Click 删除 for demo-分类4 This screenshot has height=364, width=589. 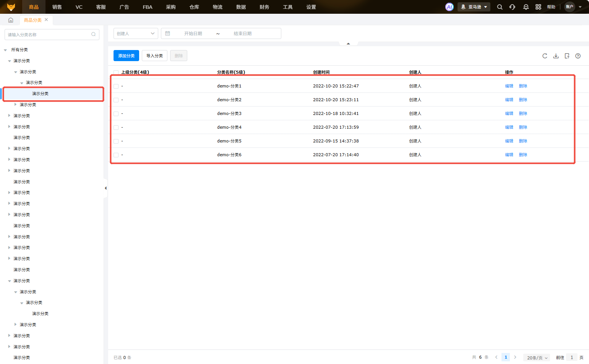[x=523, y=127]
